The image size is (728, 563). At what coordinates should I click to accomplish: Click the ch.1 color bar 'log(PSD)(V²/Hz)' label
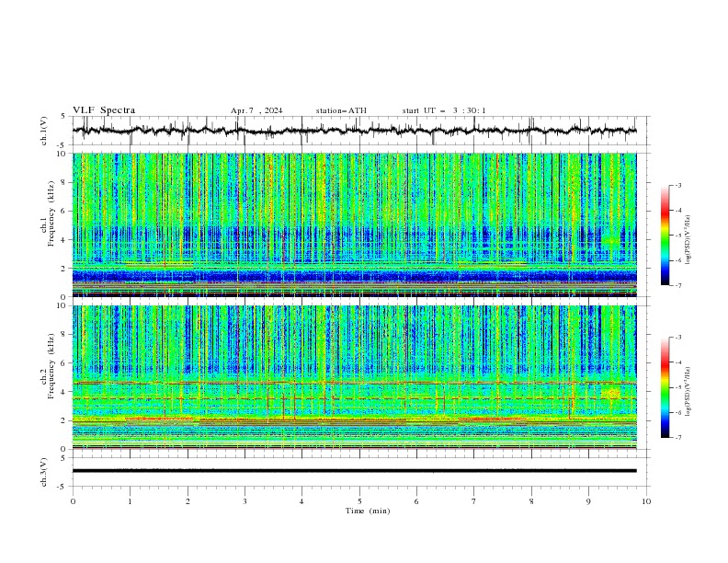click(x=688, y=240)
